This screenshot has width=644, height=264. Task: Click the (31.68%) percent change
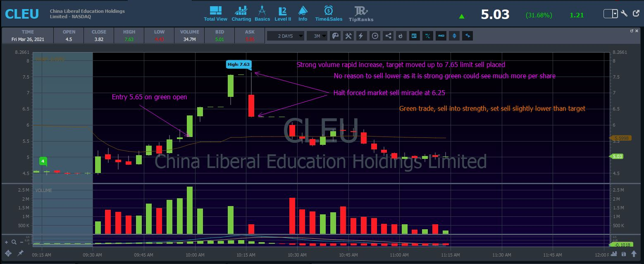click(539, 15)
